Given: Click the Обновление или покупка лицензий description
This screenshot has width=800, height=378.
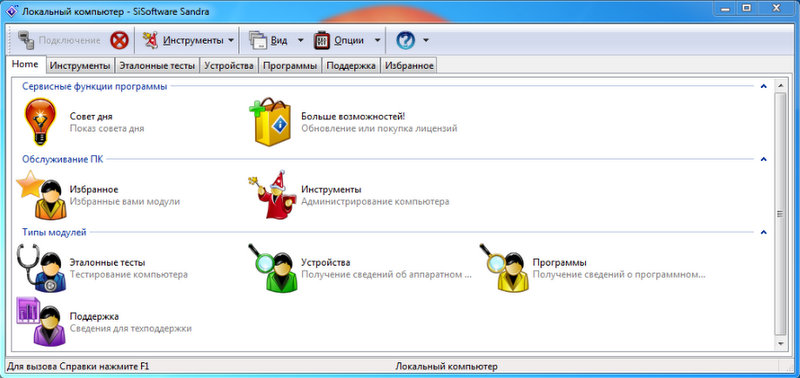Looking at the screenshot, I should coord(379,129).
